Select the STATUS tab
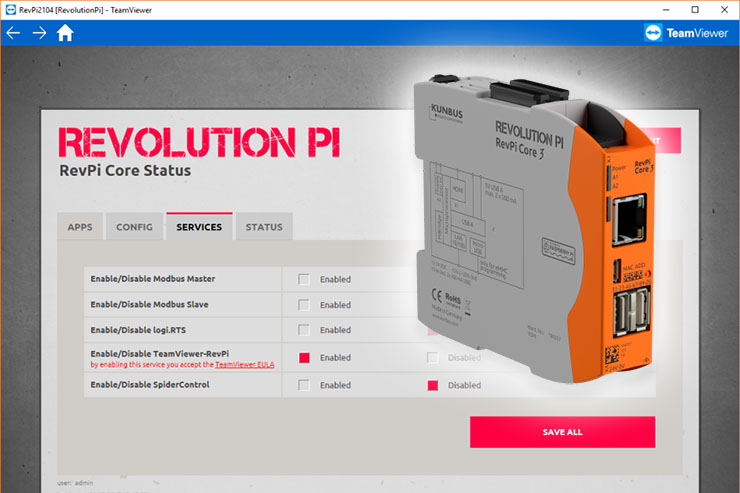 coord(264,227)
